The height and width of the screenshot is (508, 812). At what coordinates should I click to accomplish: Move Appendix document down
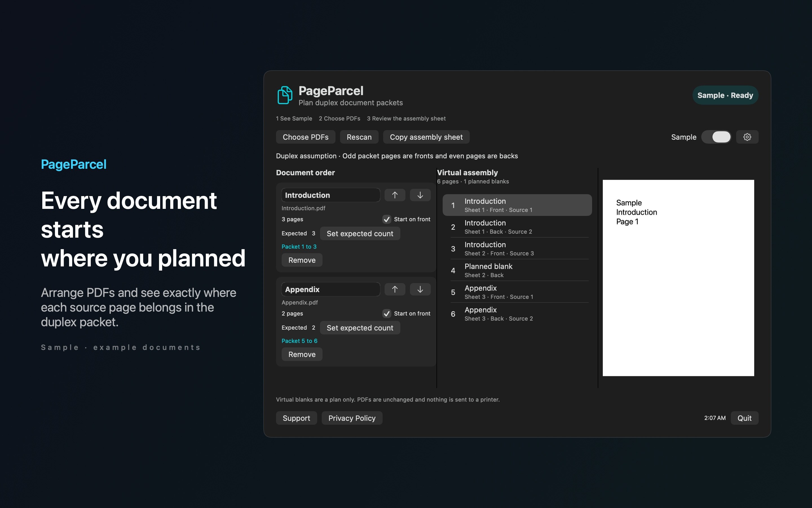[x=420, y=289]
